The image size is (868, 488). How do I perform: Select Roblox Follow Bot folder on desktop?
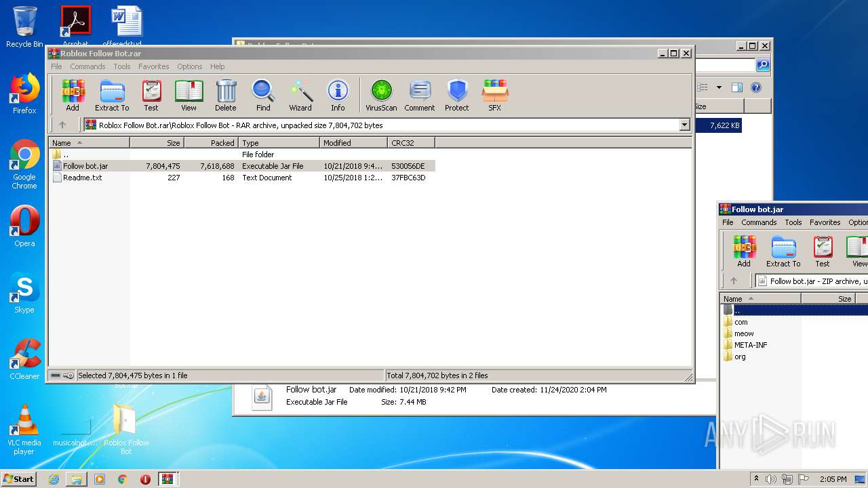(x=126, y=429)
